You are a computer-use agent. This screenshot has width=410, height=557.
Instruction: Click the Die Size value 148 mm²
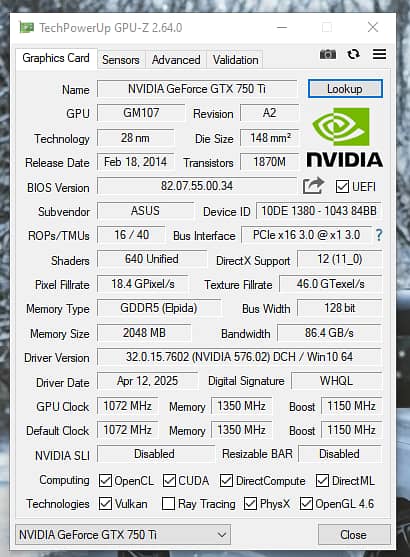click(x=269, y=138)
